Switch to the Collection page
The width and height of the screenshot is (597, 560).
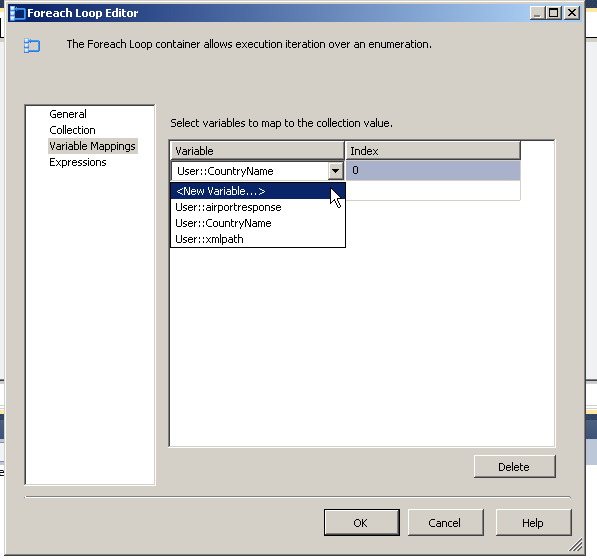pos(72,130)
